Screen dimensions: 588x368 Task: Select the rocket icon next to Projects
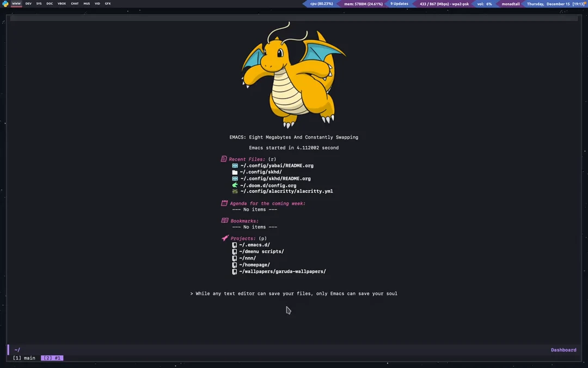pos(224,238)
